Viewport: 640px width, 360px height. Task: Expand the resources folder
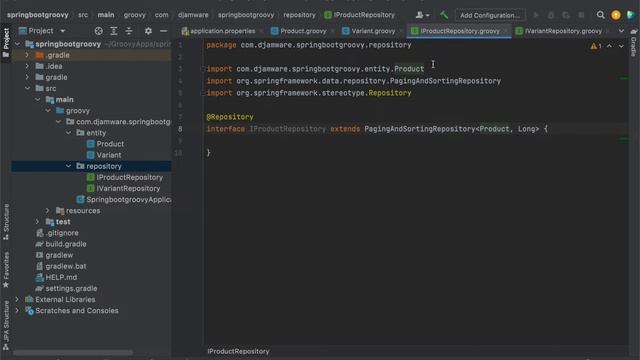[48, 211]
